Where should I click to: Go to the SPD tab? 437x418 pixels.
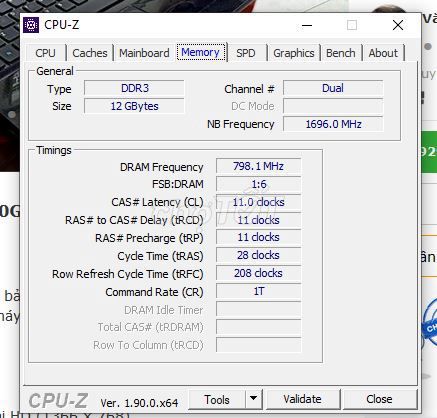coord(246,53)
